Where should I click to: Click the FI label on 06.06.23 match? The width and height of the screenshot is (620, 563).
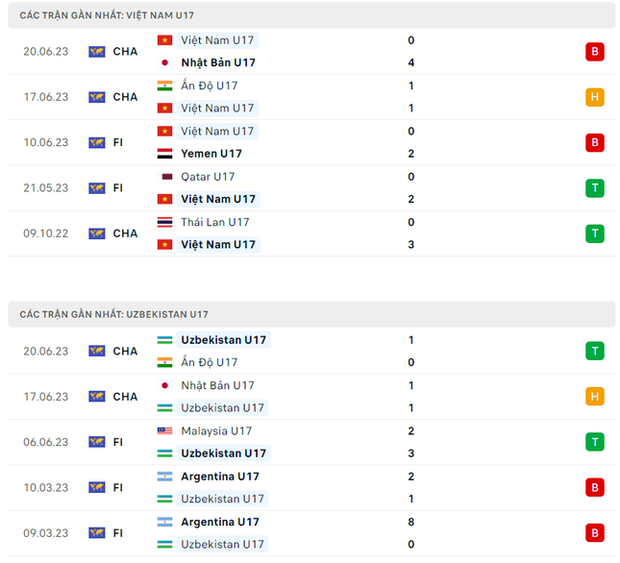118,442
